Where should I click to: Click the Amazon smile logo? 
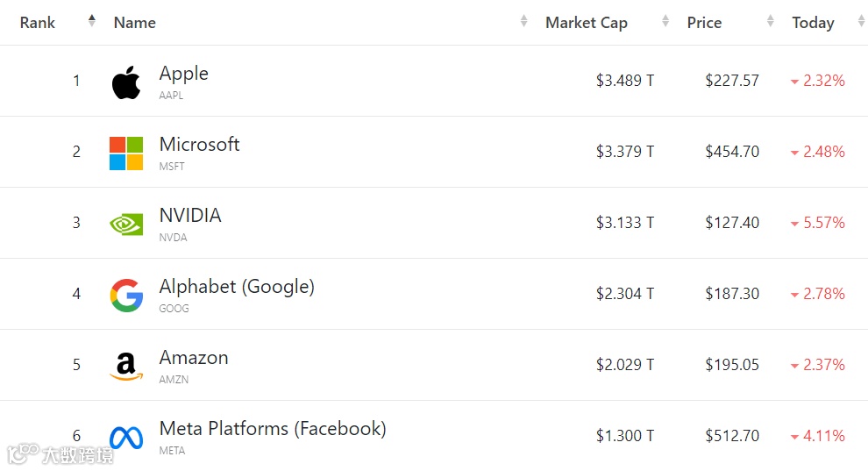click(x=126, y=367)
